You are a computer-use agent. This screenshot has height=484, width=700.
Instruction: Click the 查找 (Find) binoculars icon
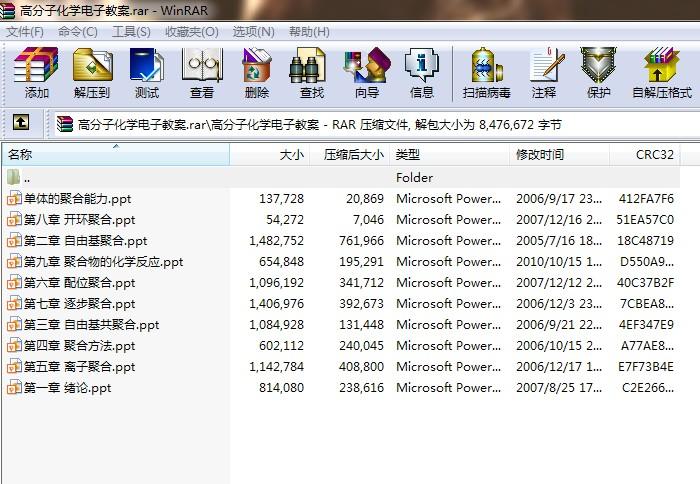pos(307,66)
